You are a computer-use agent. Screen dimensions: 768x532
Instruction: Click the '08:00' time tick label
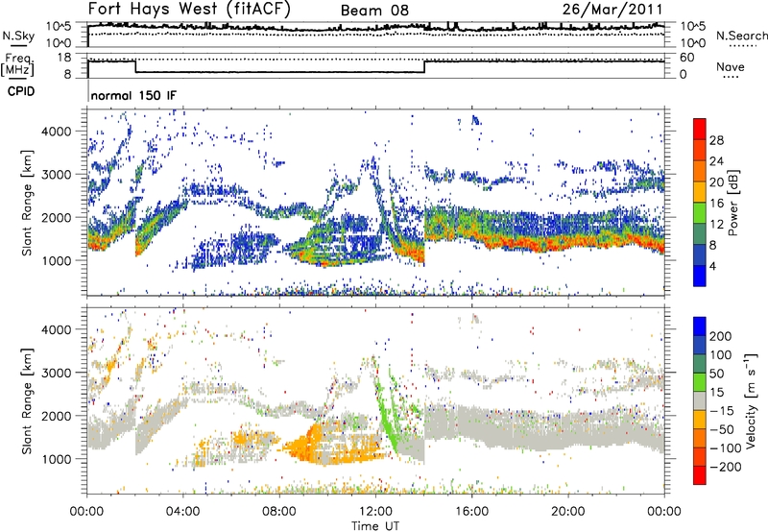pyautogui.click(x=279, y=512)
